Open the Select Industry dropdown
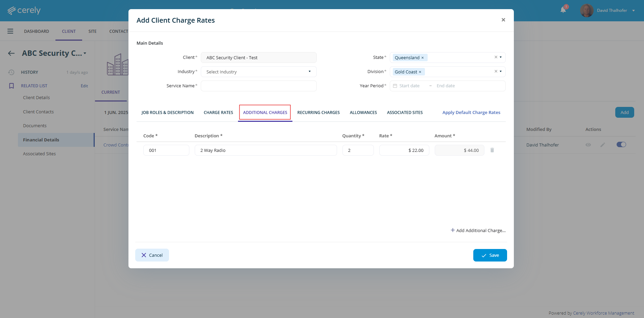Image resolution: width=644 pixels, height=318 pixels. (259, 72)
